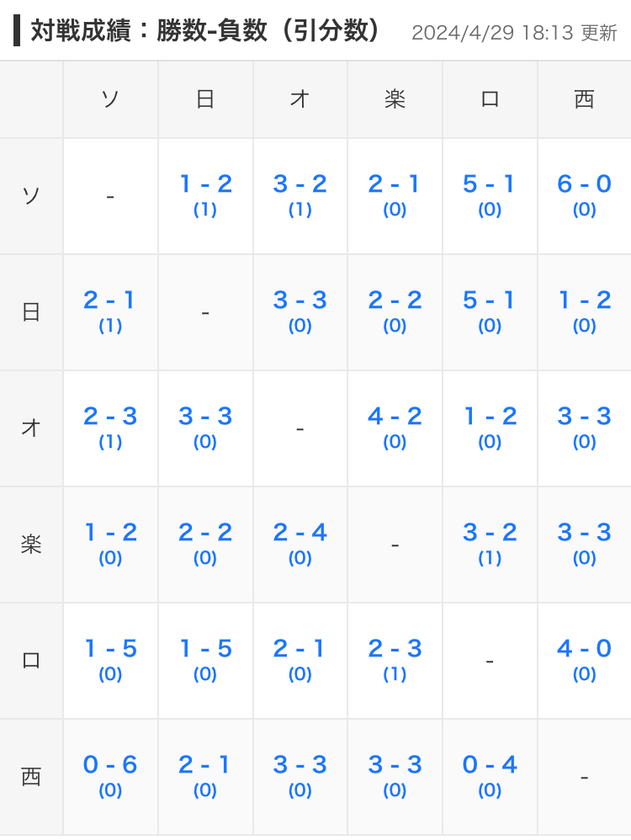Click オ row versus ロ 1-2 score

[489, 417]
